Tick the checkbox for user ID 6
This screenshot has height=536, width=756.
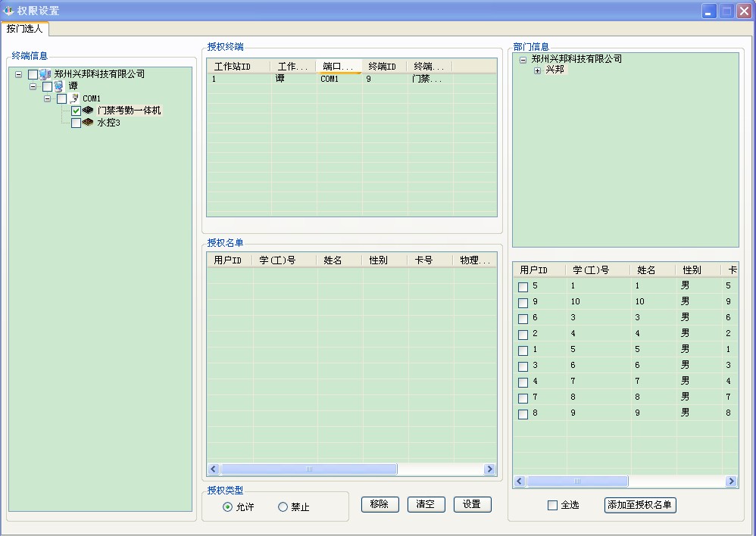point(523,319)
